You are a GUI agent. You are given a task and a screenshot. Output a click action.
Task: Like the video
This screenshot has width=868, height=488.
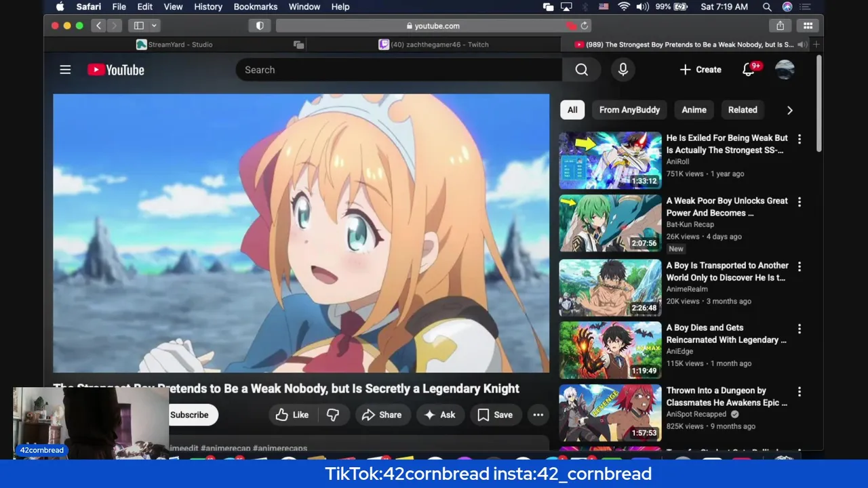coord(292,415)
